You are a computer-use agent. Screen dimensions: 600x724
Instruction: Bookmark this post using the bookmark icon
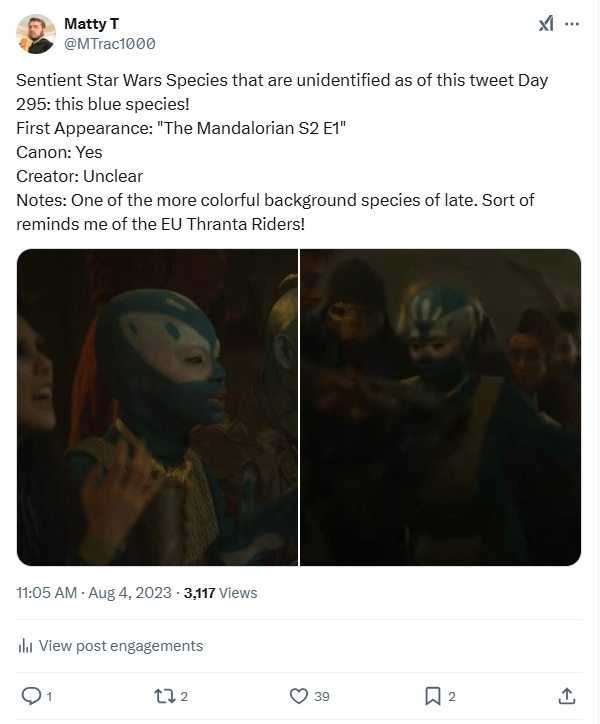pos(432,695)
